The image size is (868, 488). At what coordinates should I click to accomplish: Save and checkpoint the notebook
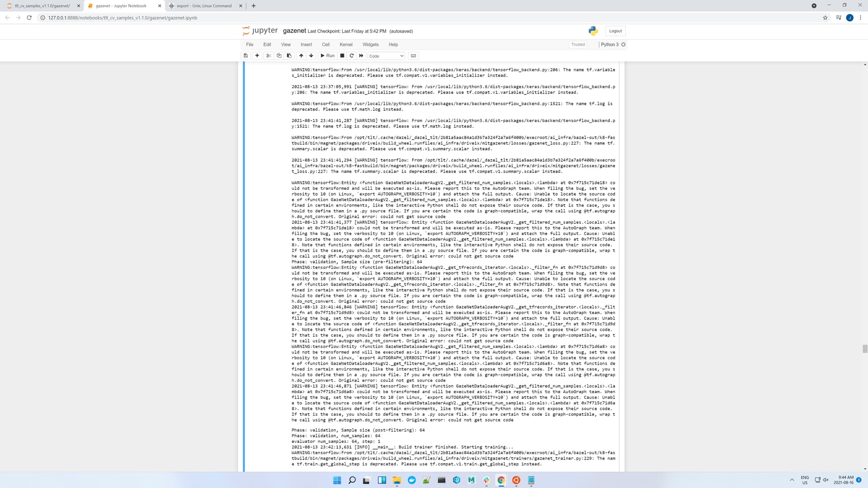pyautogui.click(x=246, y=56)
